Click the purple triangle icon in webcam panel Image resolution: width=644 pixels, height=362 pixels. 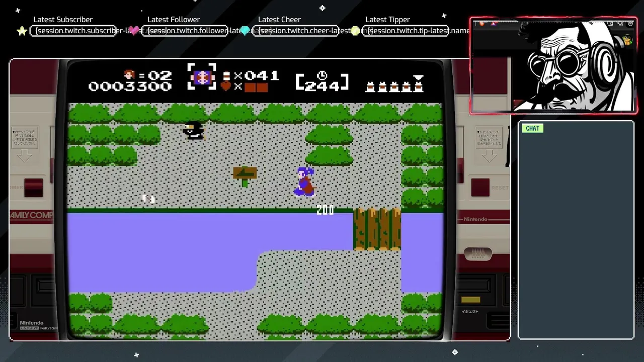click(493, 23)
